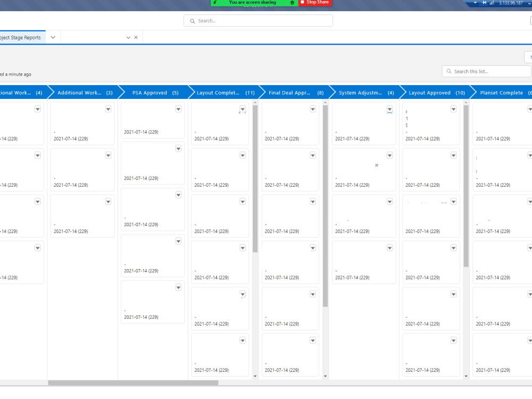Click the magnifier icon in the global Search box
This screenshot has height=399, width=532.
(x=193, y=21)
